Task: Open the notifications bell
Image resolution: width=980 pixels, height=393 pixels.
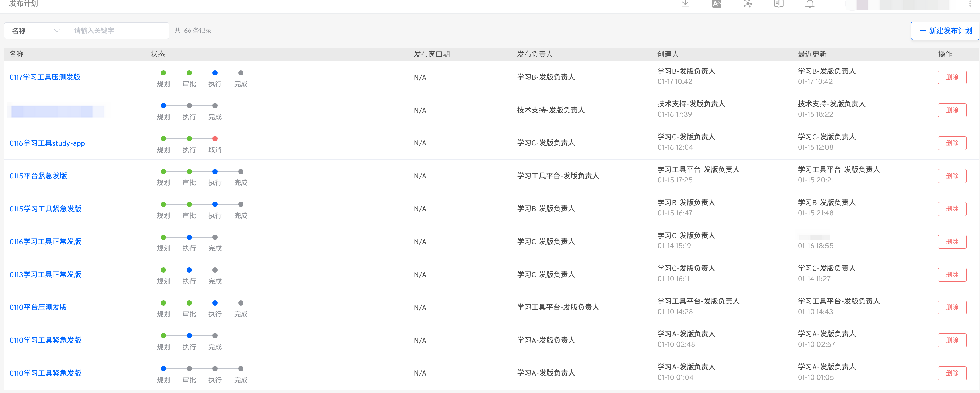Action: pyautogui.click(x=810, y=4)
